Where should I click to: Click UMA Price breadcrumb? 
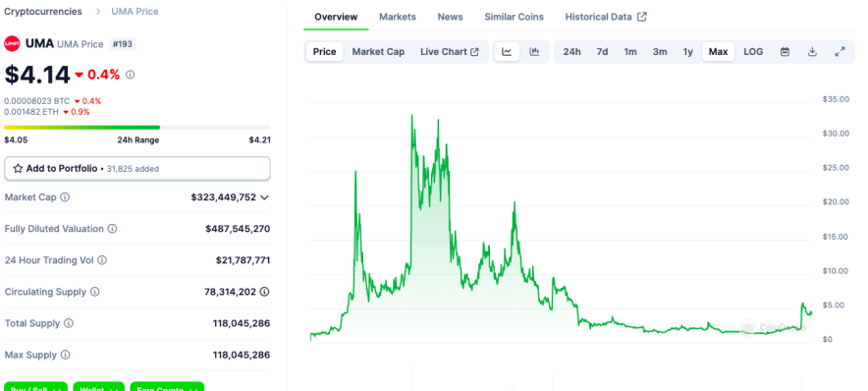(135, 11)
